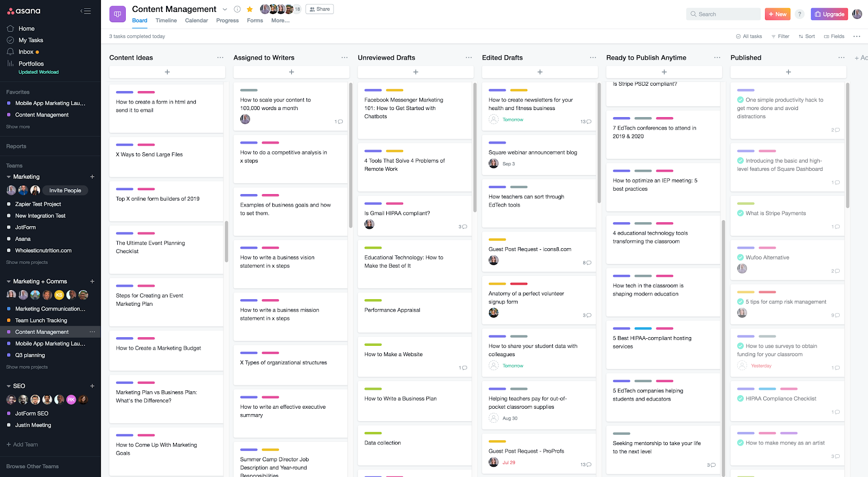Open project info icon next to title

237,9
